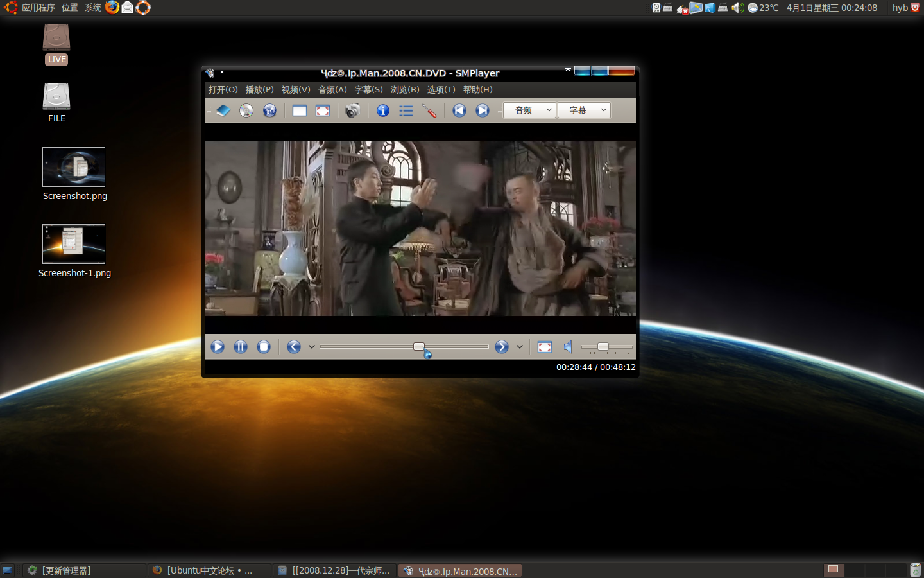Open the 播放(P) menu
The image size is (924, 578).
[259, 90]
